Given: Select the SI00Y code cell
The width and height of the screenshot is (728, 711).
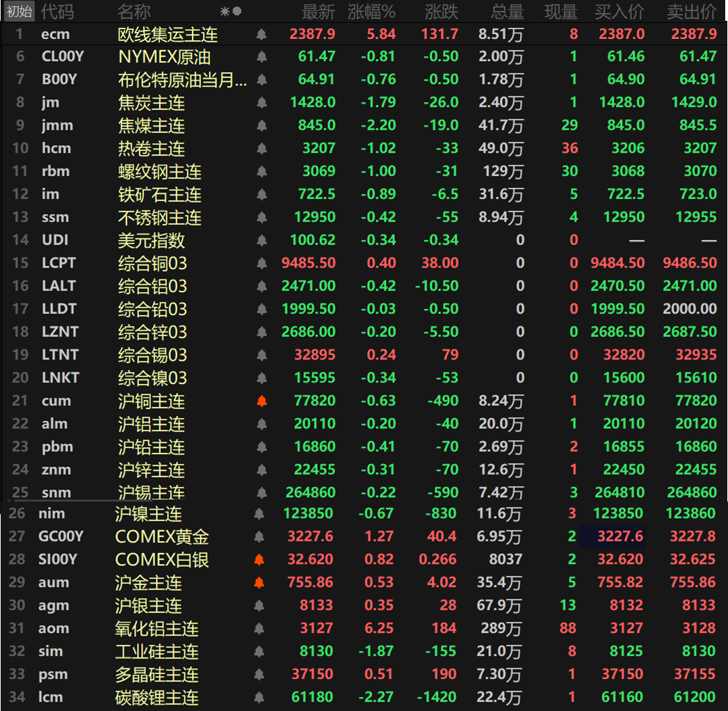Looking at the screenshot, I should coord(58,559).
